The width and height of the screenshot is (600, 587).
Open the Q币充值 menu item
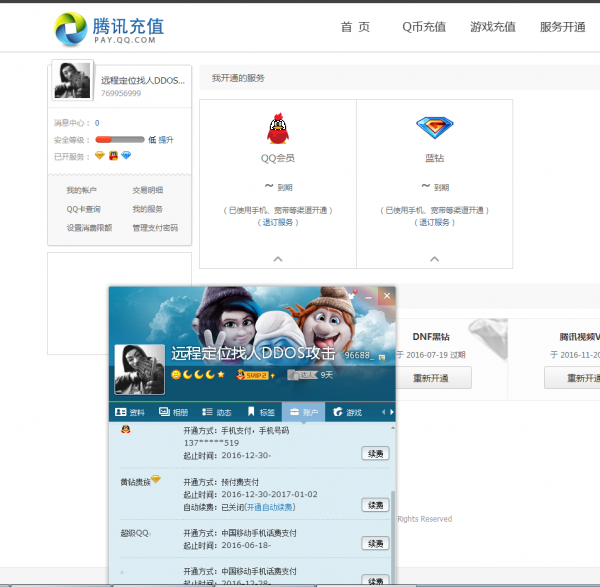(424, 27)
